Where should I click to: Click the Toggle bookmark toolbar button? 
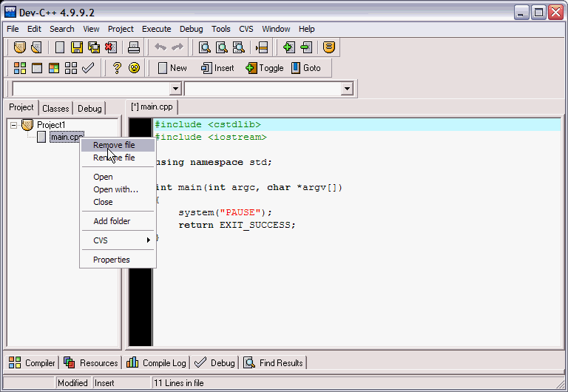click(265, 68)
